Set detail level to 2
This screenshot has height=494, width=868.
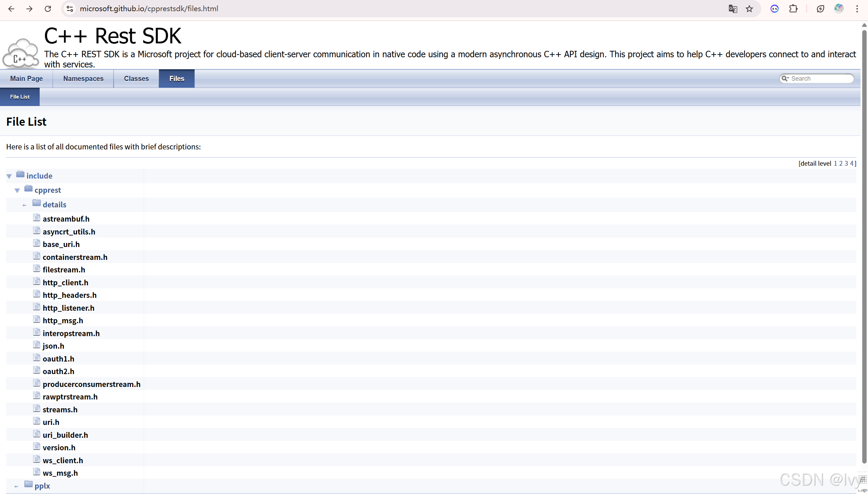pos(841,163)
